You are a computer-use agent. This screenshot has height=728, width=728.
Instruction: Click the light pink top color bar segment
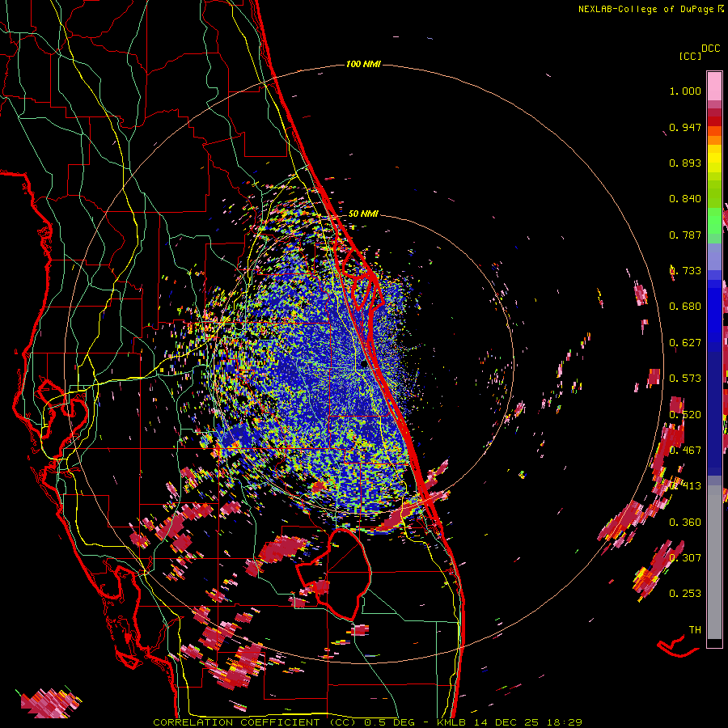pyautogui.click(x=714, y=86)
